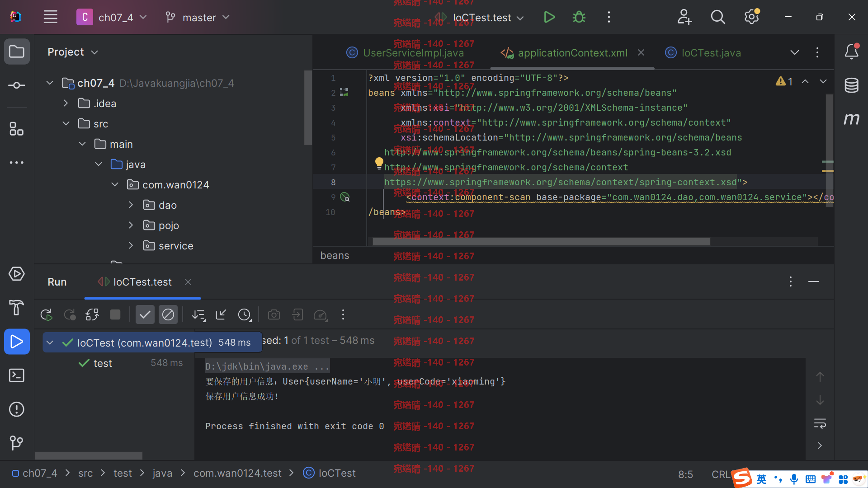
Task: Toggle Show Ignored tests button
Action: click(x=168, y=314)
